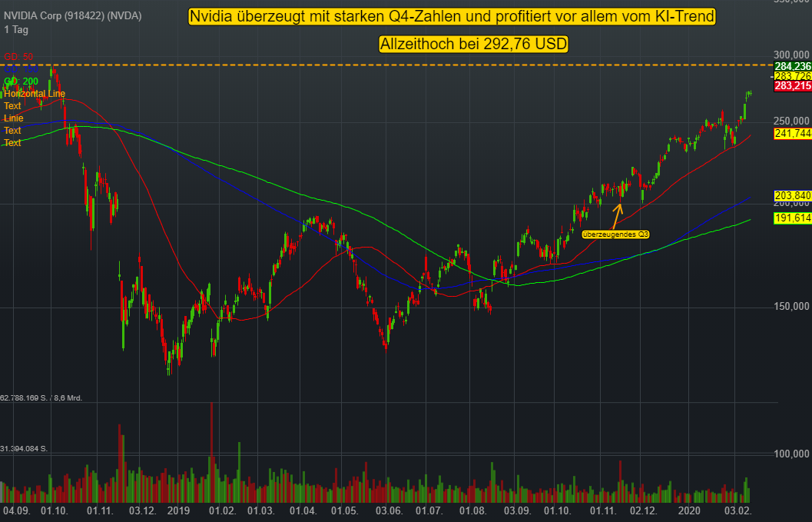
Task: Click the 203,840 moving average value tag
Action: click(x=792, y=196)
